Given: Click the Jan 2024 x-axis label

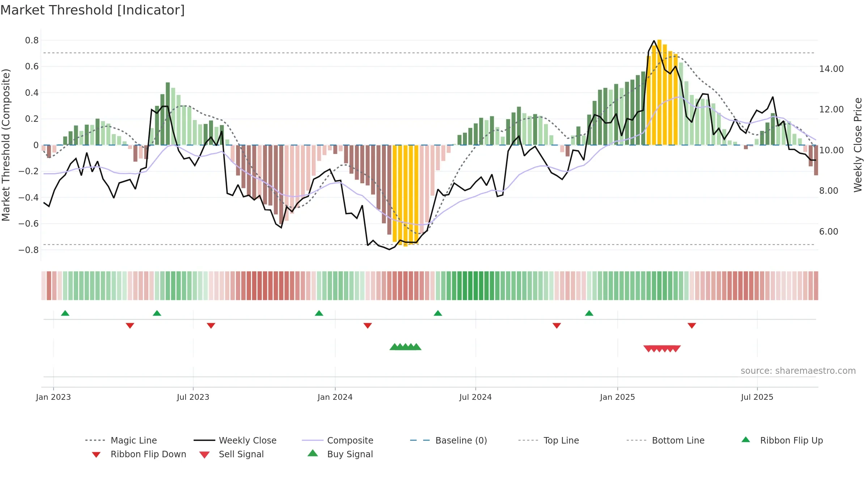Looking at the screenshot, I should click(x=335, y=397).
